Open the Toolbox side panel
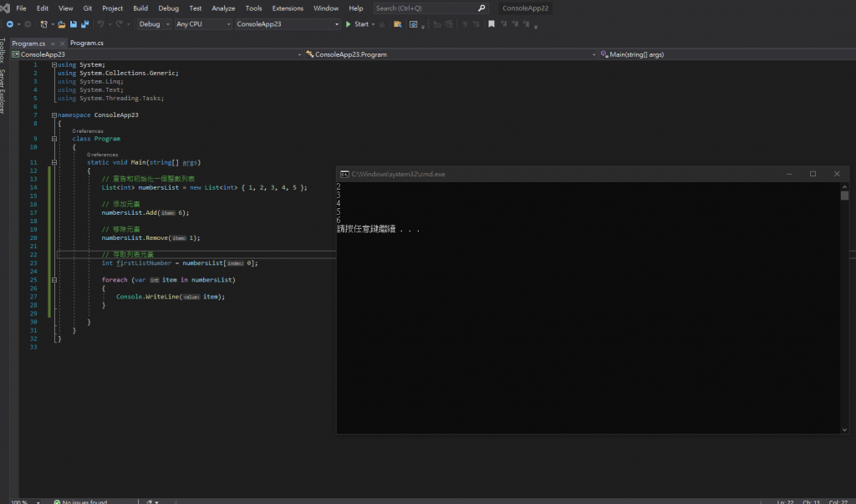The height and width of the screenshot is (504, 856). pos(3,50)
